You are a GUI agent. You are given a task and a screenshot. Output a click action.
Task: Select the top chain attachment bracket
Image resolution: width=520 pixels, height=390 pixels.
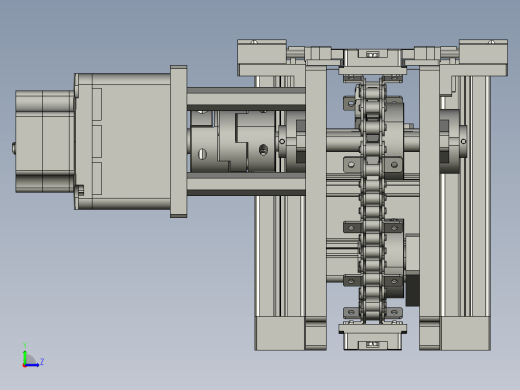tap(373, 62)
